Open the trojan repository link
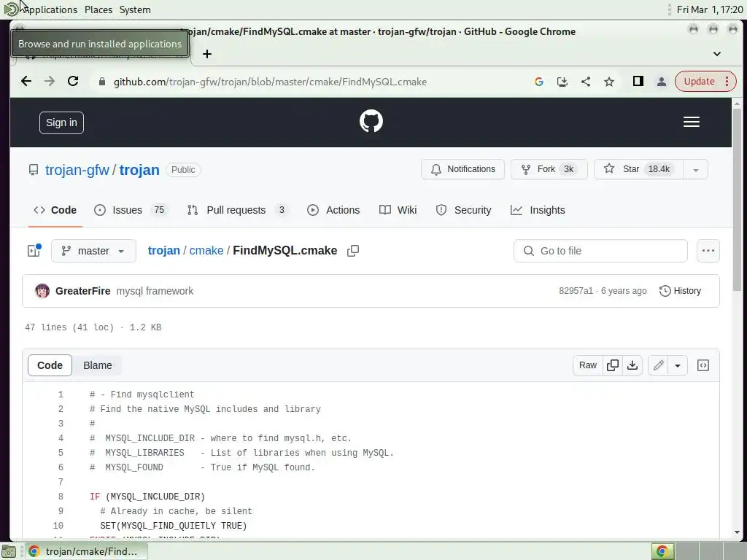Screen dimensions: 747x560 (139, 170)
